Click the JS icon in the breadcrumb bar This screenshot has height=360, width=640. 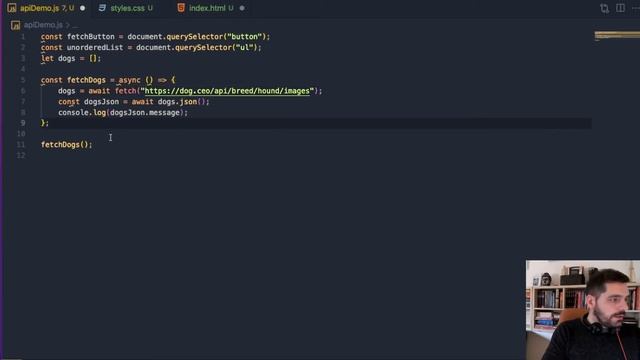[16, 25]
